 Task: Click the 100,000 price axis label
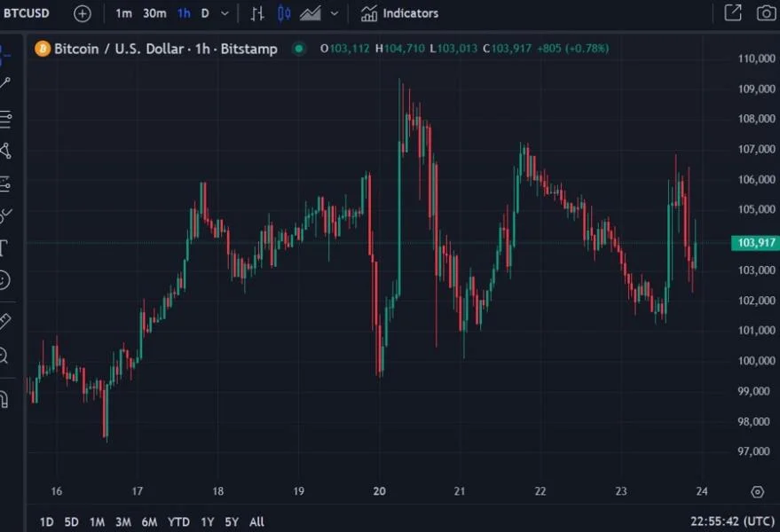point(756,361)
